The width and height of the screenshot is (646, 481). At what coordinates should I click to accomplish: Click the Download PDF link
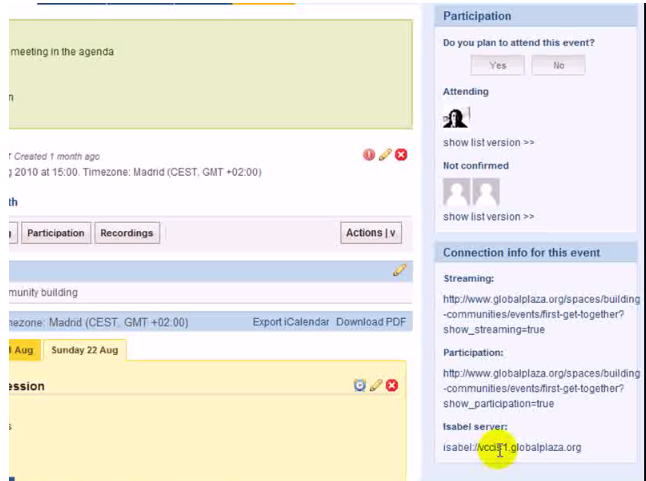point(371,322)
